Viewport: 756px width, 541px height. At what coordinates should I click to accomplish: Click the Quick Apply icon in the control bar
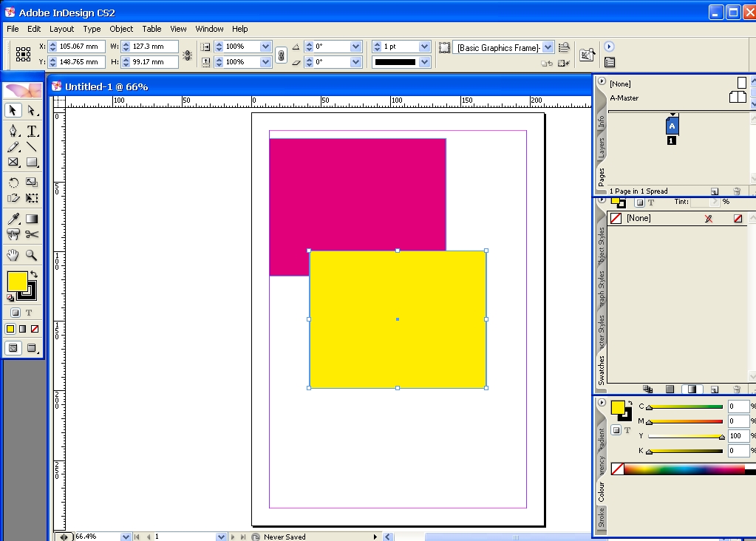(x=564, y=47)
